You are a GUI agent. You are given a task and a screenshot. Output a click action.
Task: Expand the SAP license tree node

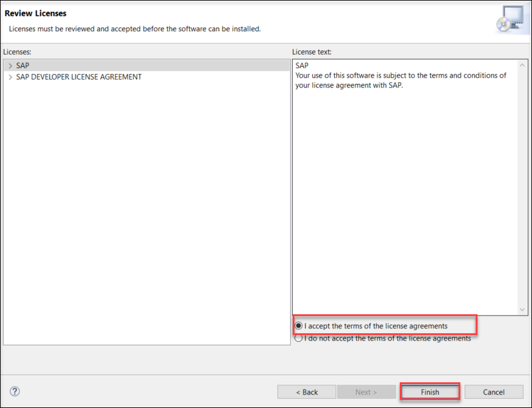(10, 66)
